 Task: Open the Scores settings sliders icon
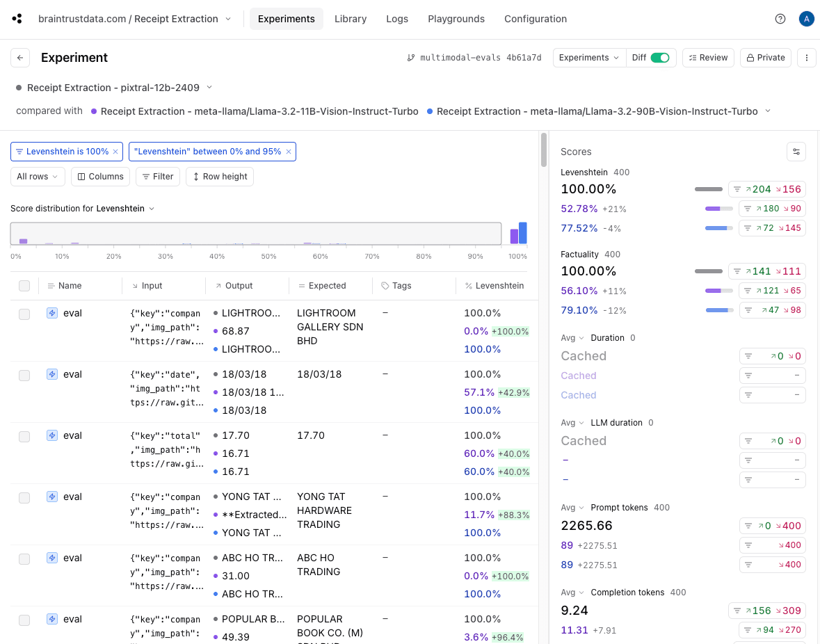pos(796,152)
